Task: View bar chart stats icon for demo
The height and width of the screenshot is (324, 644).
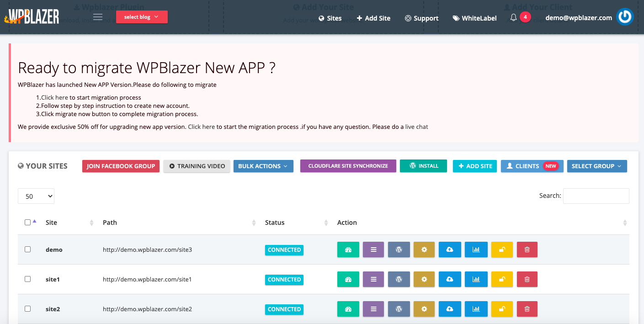Action: (x=476, y=250)
